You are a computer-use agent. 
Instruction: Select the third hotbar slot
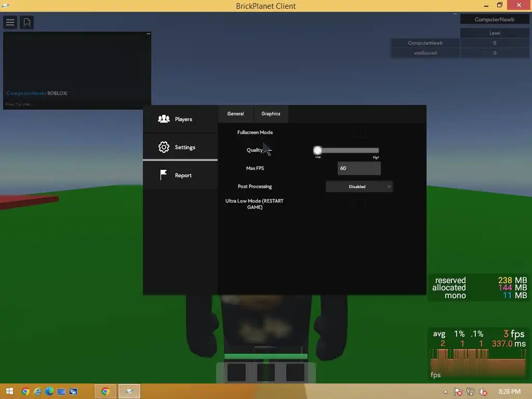(x=295, y=372)
